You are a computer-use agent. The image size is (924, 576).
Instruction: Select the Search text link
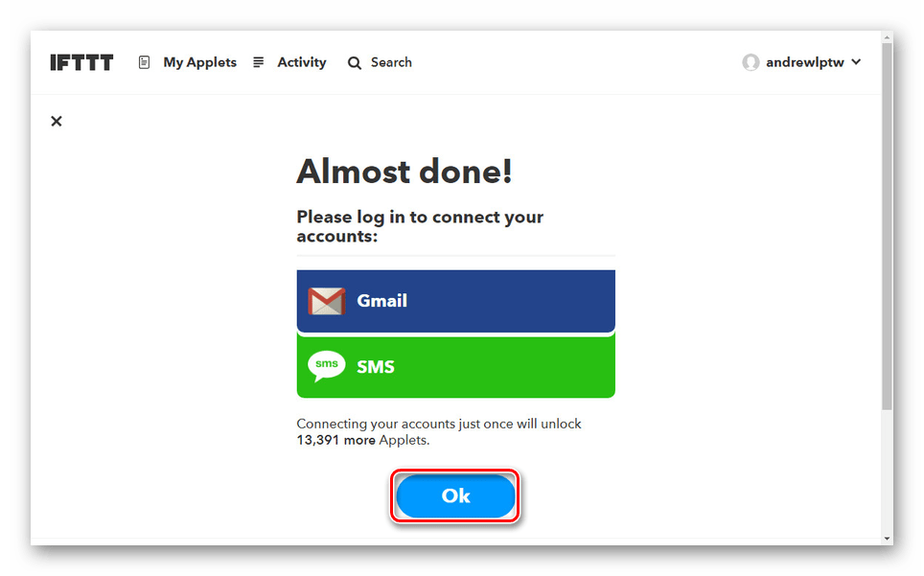(x=391, y=62)
